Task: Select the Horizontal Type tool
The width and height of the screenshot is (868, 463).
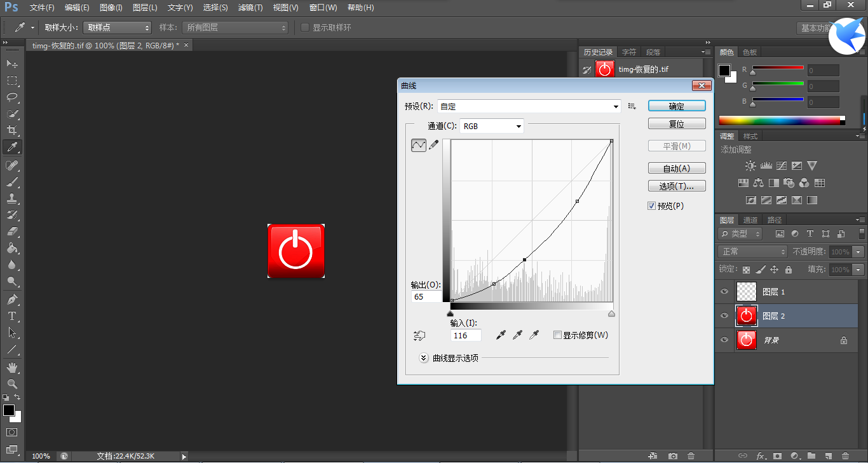Action: pos(12,316)
